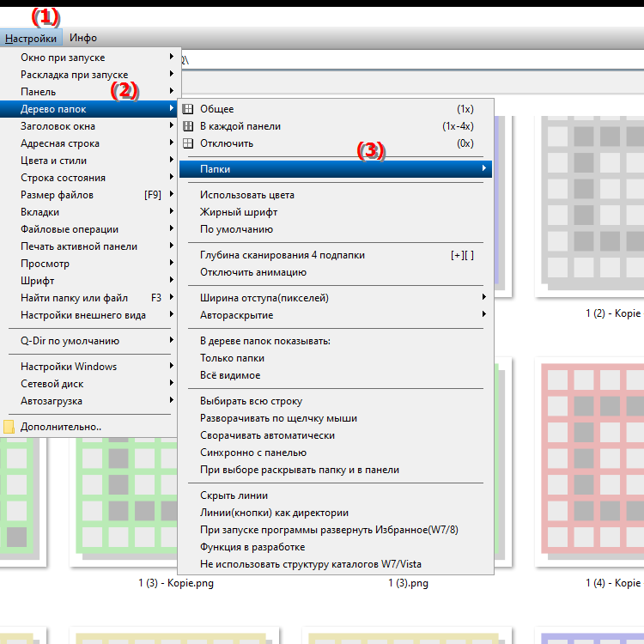Click the grid icon beside В каждой панели
This screenshot has width=644, height=644.
[188, 126]
